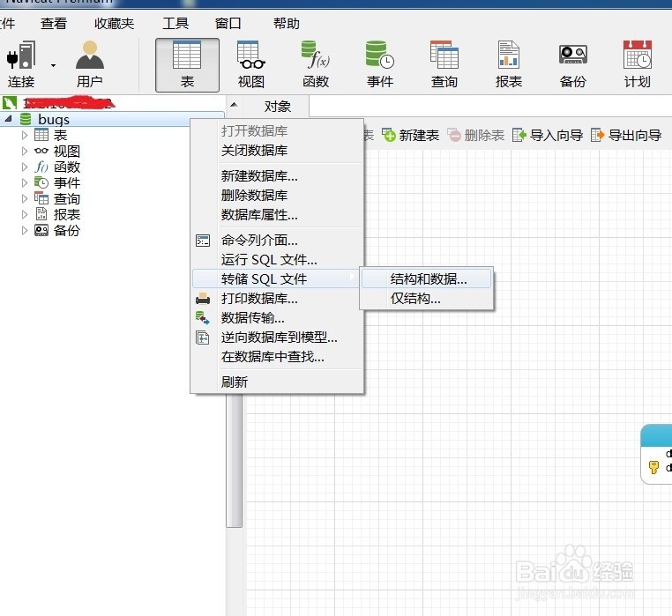Choose 刷新 in context menu

[x=277, y=382]
